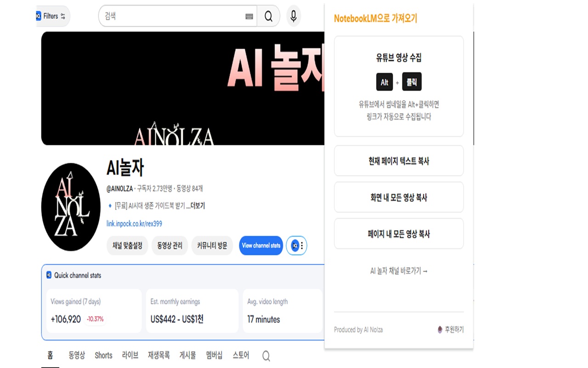
Task: Click the sliders icon next to Filters
Action: [62, 16]
